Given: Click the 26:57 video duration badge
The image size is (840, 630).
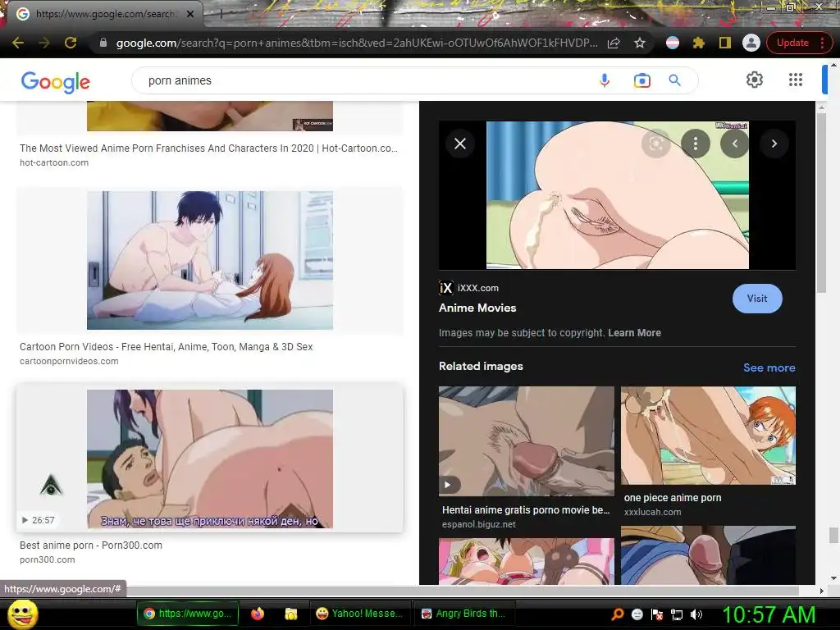Looking at the screenshot, I should pyautogui.click(x=38, y=520).
